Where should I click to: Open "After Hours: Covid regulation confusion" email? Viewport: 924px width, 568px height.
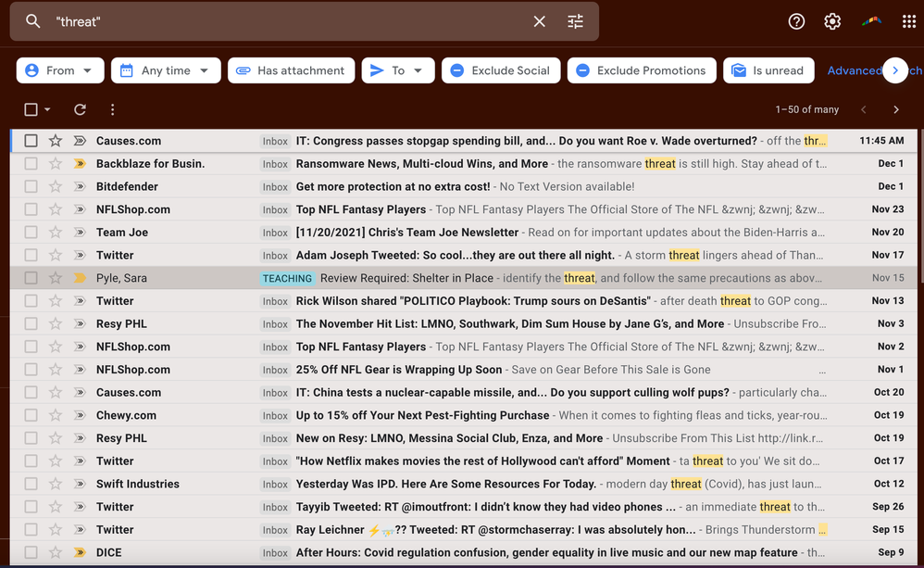547,552
